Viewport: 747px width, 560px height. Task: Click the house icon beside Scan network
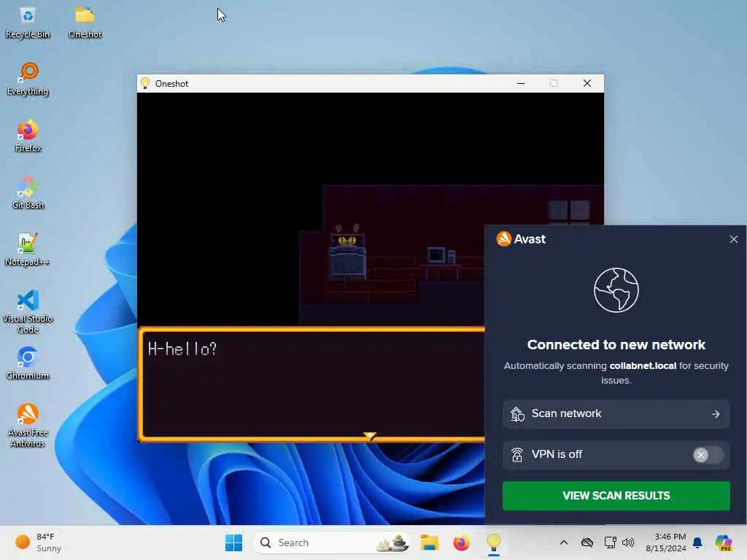(517, 414)
